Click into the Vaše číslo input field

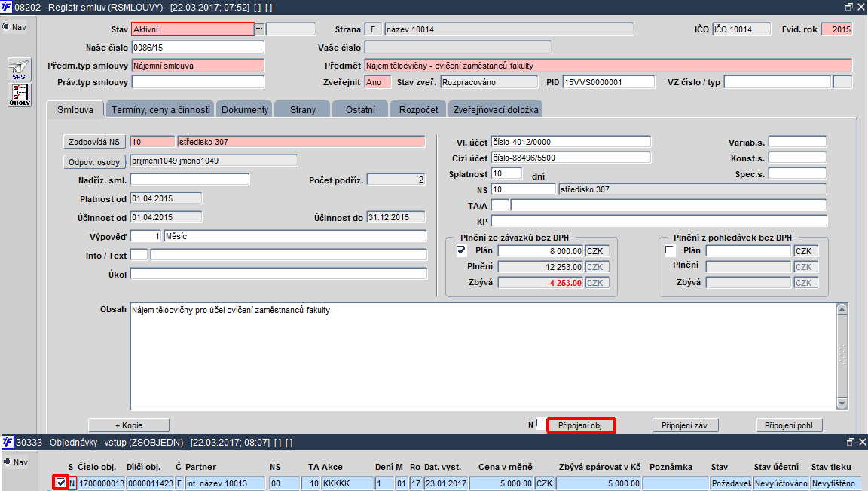coord(458,48)
